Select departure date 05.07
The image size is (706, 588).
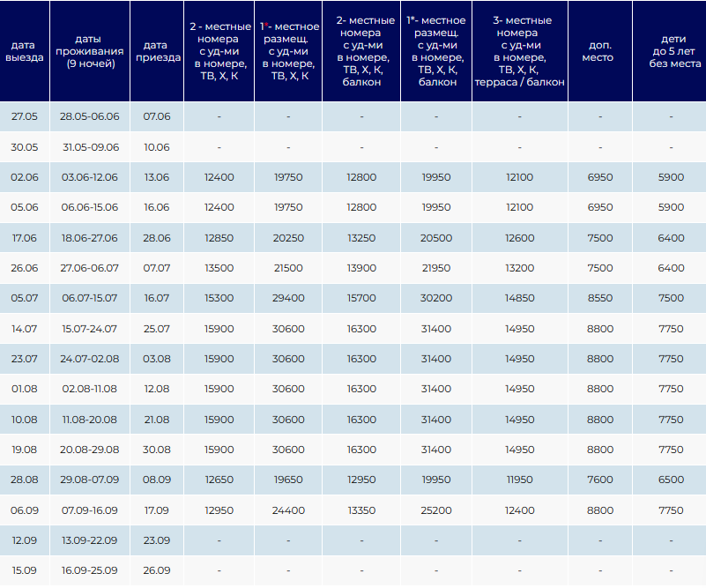tap(25, 298)
